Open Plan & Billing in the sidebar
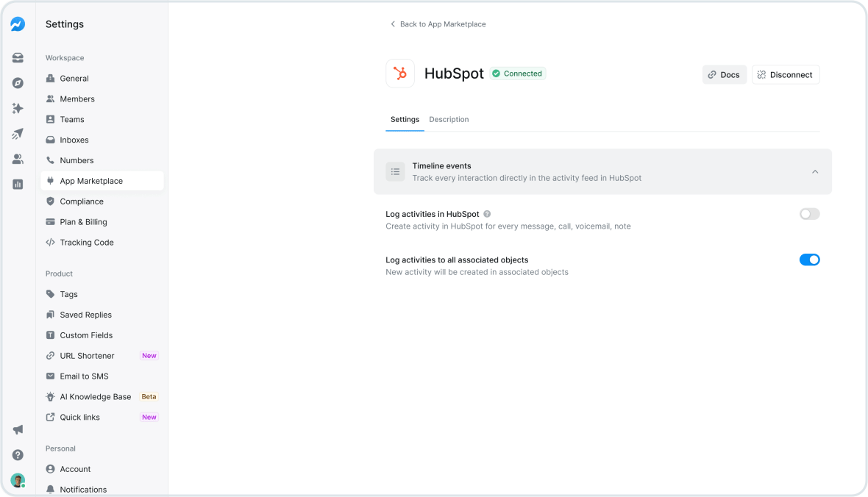 pyautogui.click(x=83, y=221)
